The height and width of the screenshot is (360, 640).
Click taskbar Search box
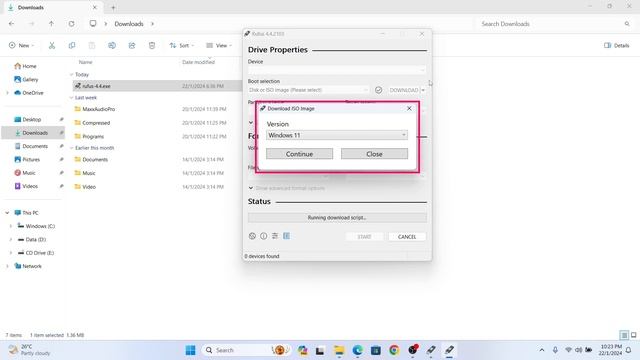click(247, 350)
